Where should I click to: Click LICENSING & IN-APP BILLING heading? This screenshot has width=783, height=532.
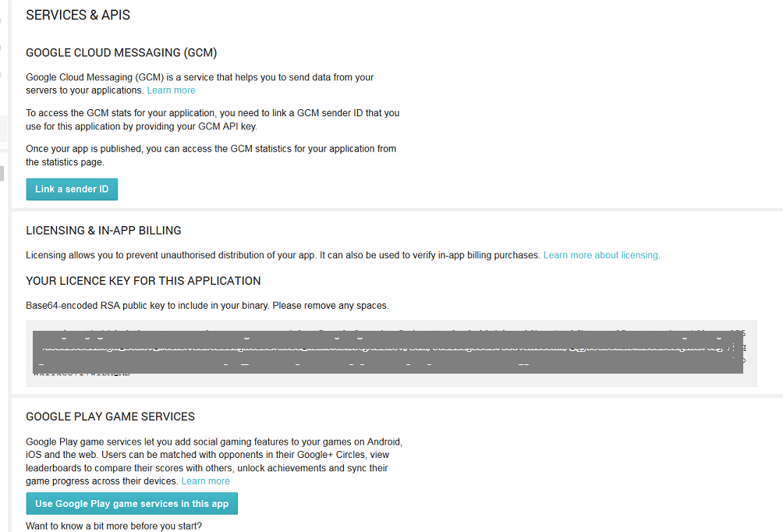point(104,231)
